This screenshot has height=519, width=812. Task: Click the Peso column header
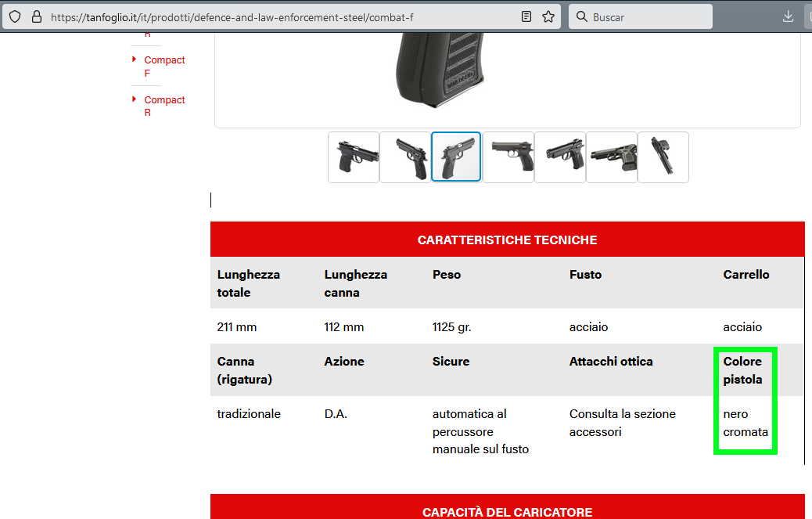coord(447,275)
